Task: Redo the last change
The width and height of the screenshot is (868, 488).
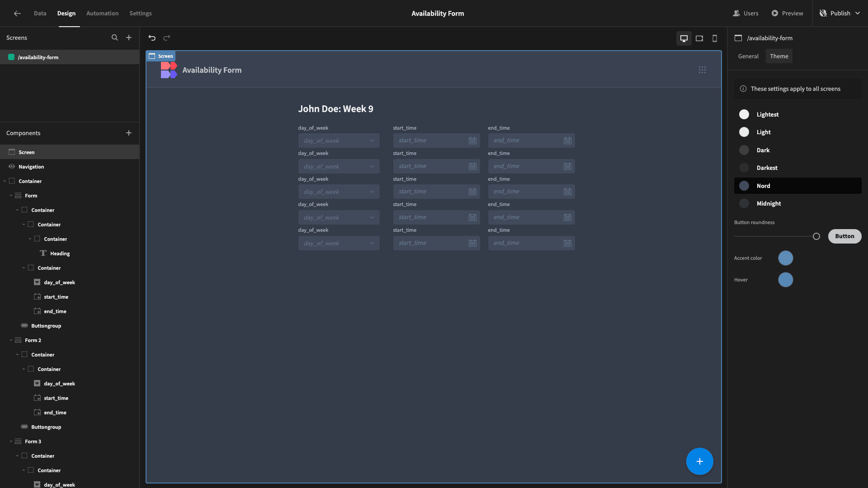Action: (167, 38)
